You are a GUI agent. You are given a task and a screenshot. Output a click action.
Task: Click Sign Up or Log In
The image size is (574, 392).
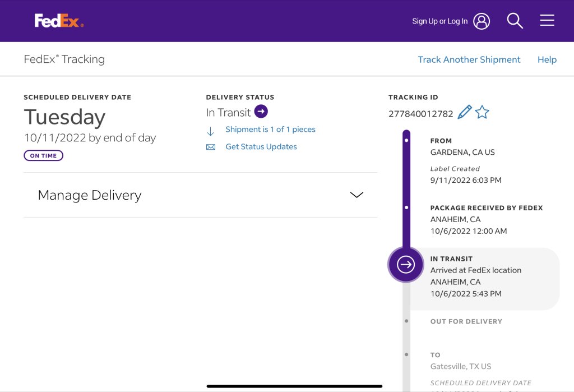(x=439, y=21)
